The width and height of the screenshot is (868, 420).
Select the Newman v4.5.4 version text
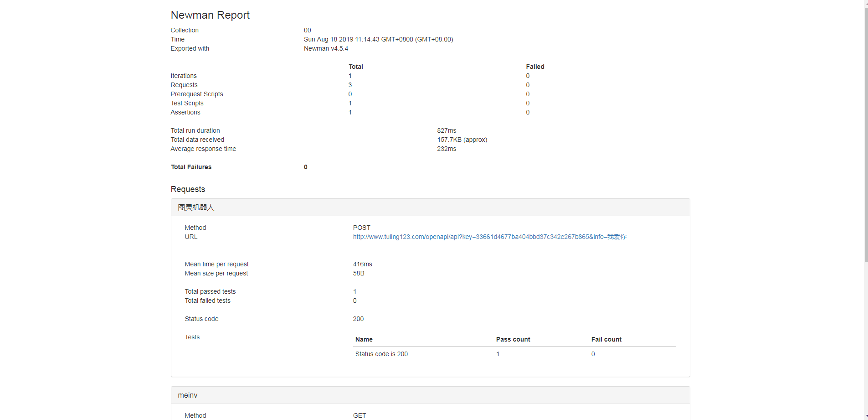(326, 48)
